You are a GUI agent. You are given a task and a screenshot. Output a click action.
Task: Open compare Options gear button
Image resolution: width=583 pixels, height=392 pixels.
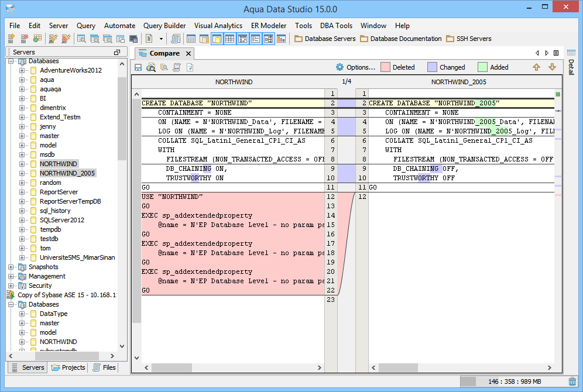point(355,67)
